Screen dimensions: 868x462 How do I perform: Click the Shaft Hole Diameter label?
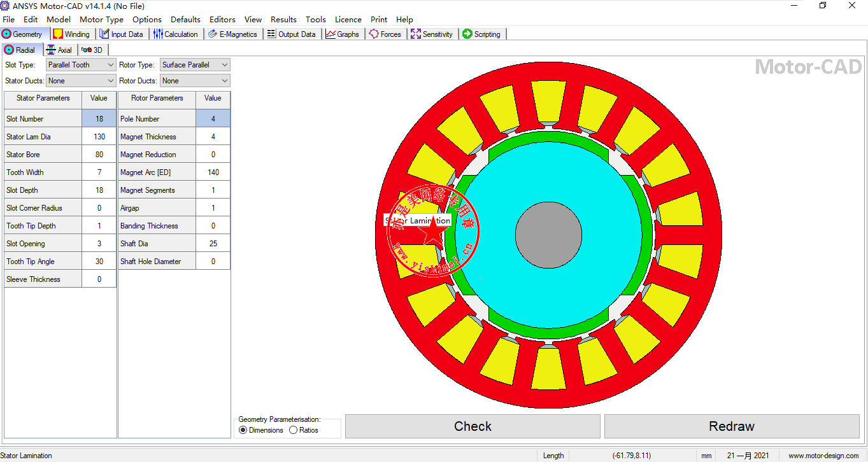pyautogui.click(x=151, y=262)
